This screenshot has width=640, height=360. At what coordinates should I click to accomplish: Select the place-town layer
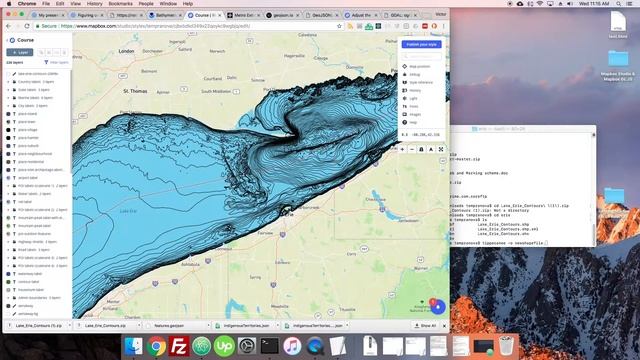point(38,122)
